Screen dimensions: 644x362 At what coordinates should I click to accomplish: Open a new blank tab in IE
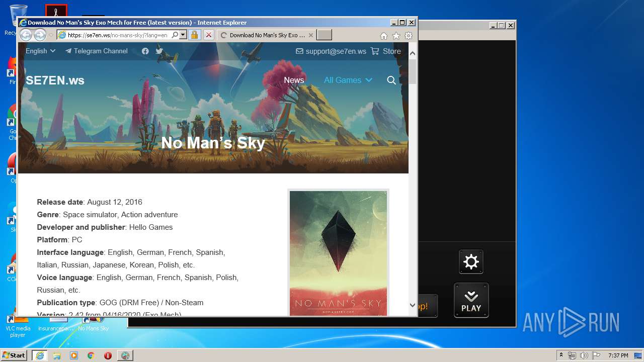324,35
